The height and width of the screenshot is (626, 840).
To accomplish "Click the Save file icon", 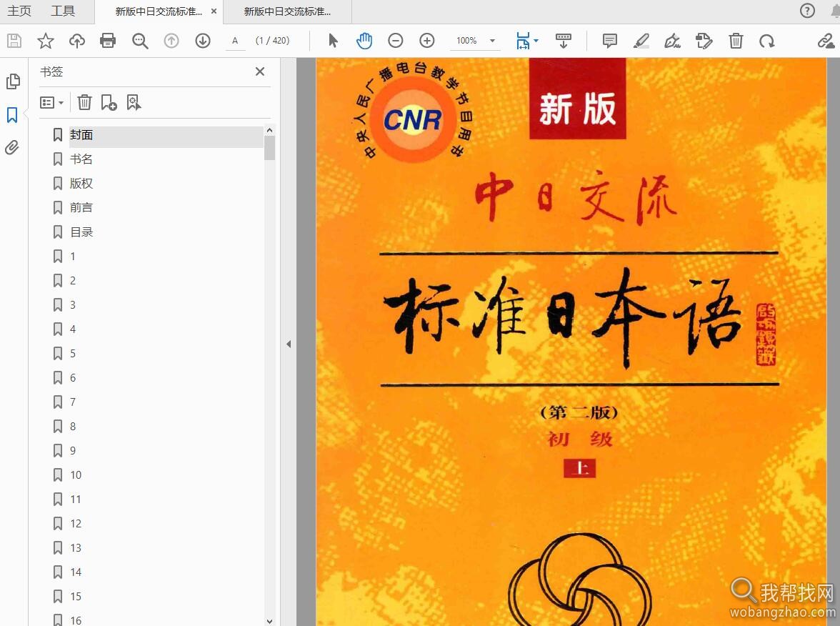I will pos(14,41).
